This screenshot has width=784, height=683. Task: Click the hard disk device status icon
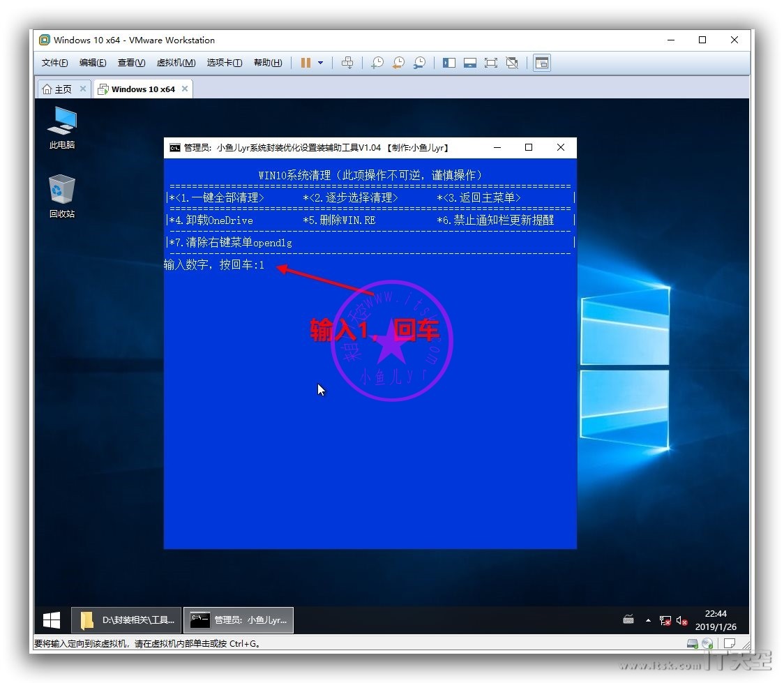[693, 644]
